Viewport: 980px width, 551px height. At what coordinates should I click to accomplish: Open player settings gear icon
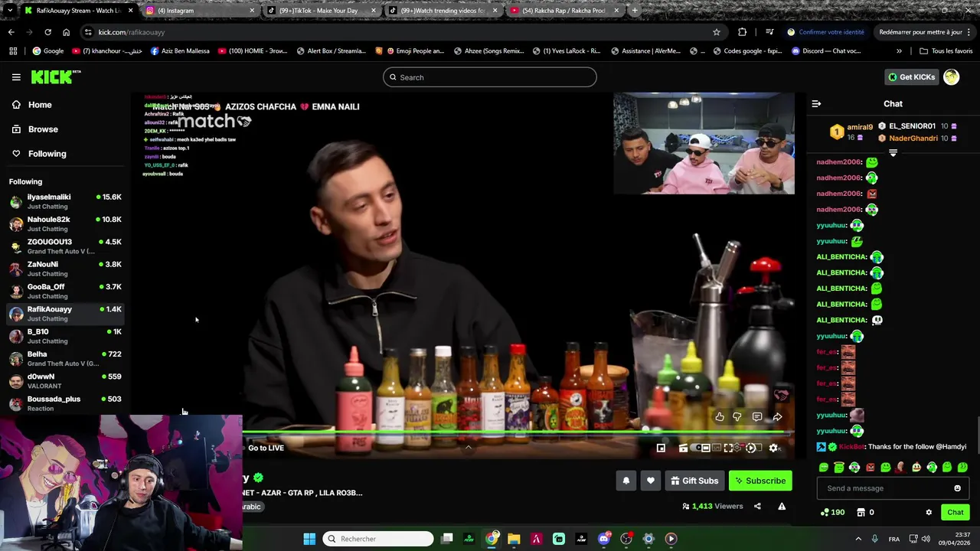[x=773, y=448]
